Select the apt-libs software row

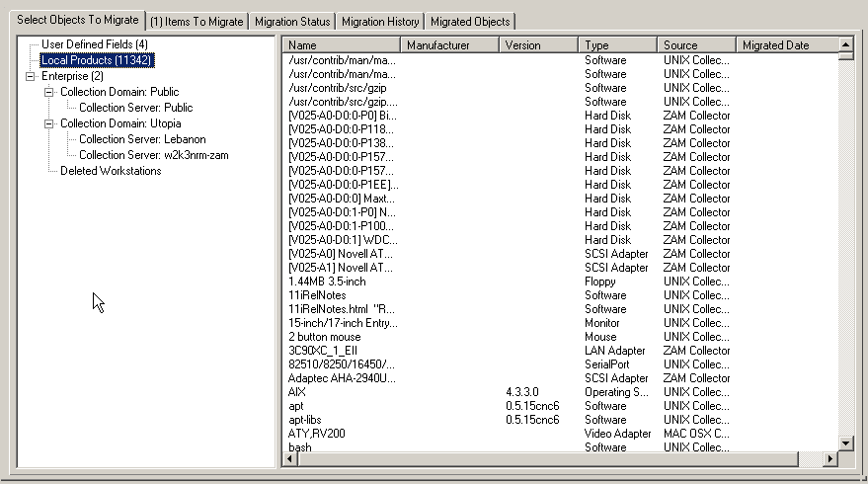[x=560, y=420]
